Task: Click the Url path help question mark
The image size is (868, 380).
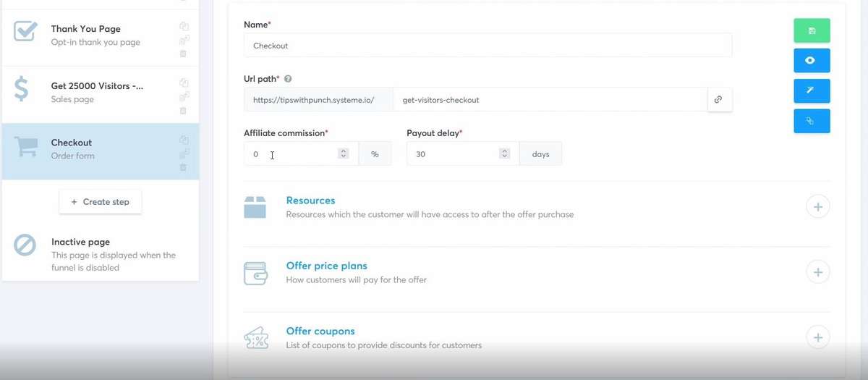Action: point(288,79)
